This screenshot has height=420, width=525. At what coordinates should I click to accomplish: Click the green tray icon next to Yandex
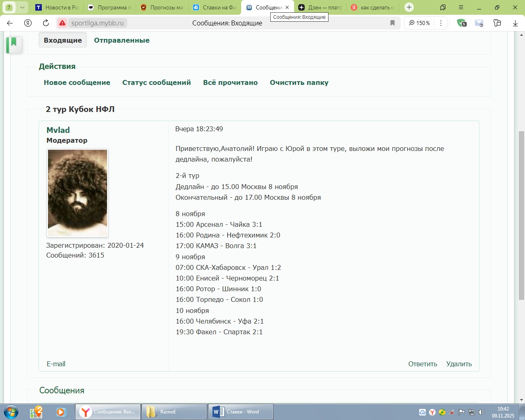click(442, 412)
